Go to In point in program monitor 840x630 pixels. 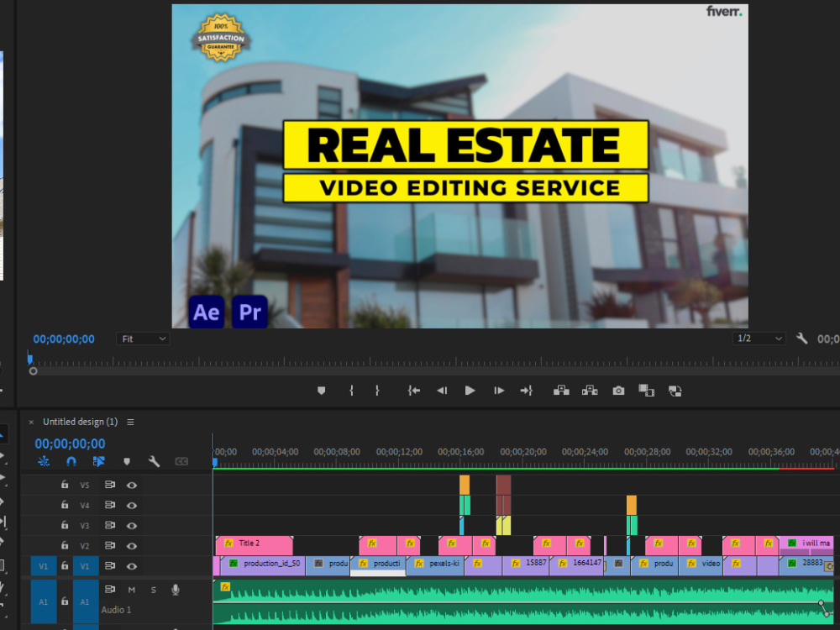(413, 391)
